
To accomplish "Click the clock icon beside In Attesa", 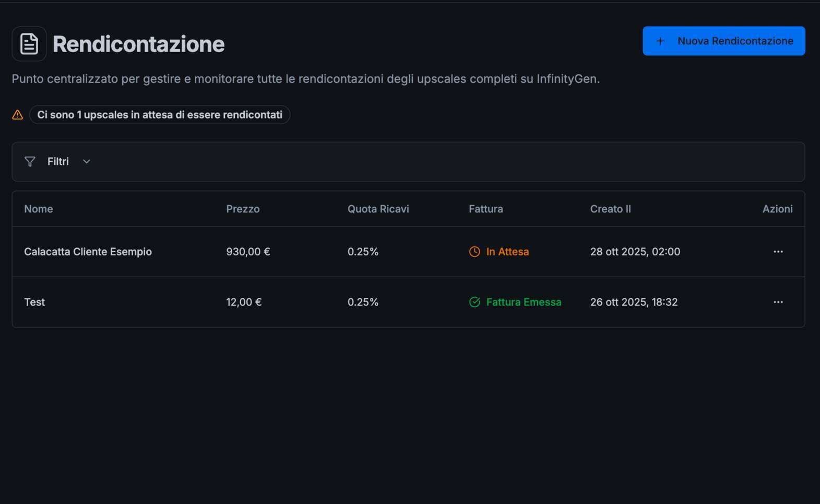I will tap(474, 251).
